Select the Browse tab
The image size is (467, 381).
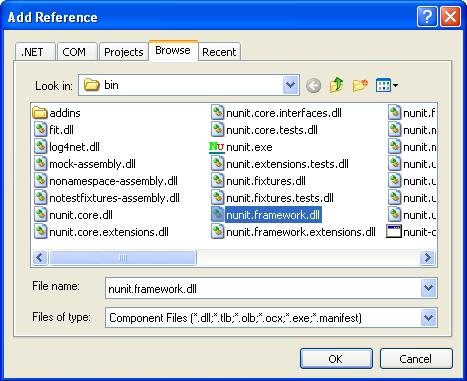173,51
